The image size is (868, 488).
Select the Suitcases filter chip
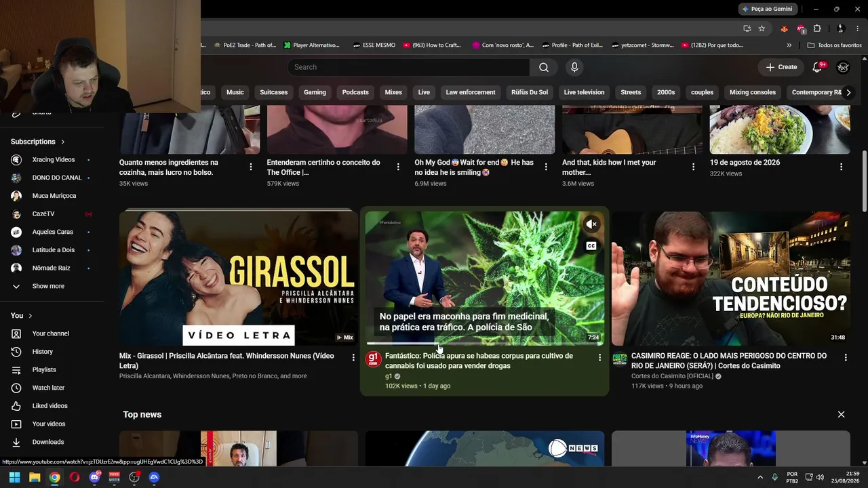tap(274, 92)
